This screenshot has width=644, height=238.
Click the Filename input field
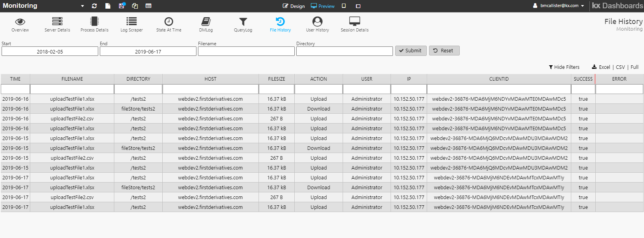coord(246,51)
